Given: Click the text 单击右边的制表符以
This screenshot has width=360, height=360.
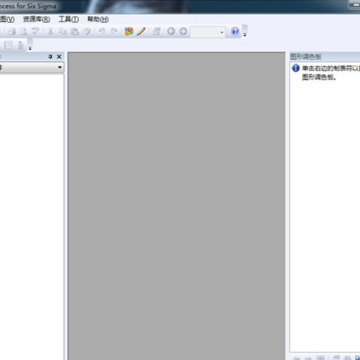Looking at the screenshot, I should pos(331,68).
